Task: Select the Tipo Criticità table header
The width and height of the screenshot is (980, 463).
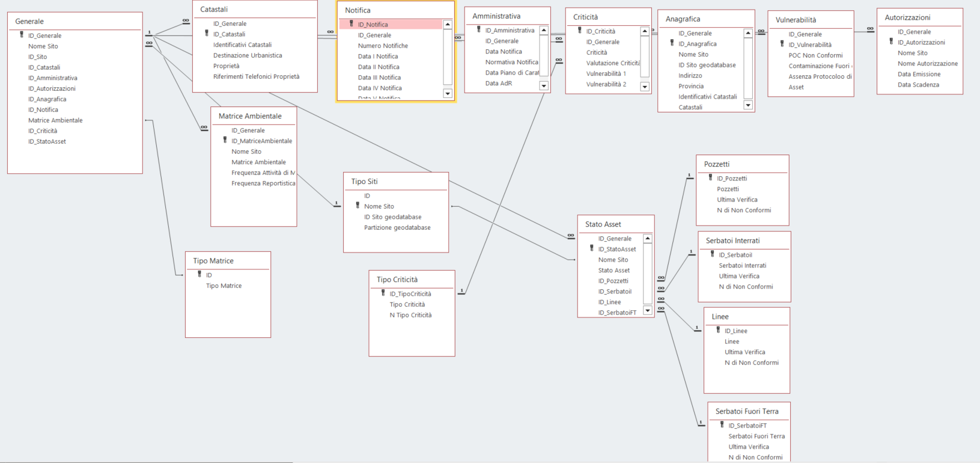Action: (412, 280)
